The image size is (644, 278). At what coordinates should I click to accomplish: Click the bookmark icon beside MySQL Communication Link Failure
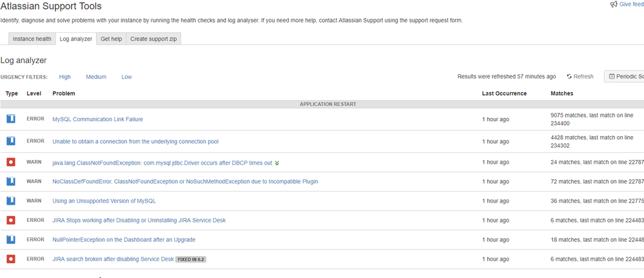(11, 119)
